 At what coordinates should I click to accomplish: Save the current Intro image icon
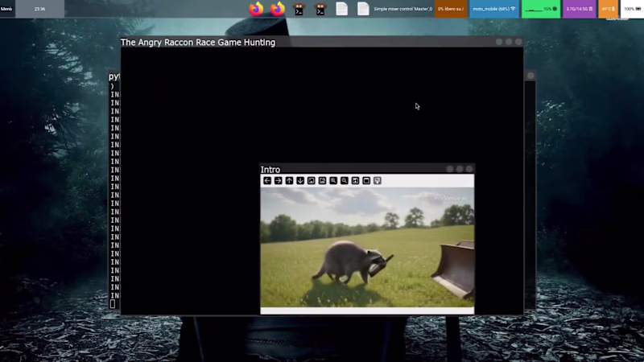tap(355, 180)
